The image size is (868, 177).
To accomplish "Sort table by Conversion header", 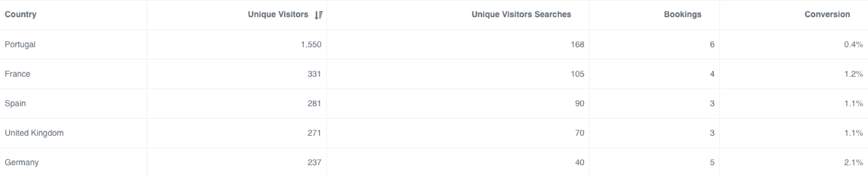I will [x=827, y=14].
